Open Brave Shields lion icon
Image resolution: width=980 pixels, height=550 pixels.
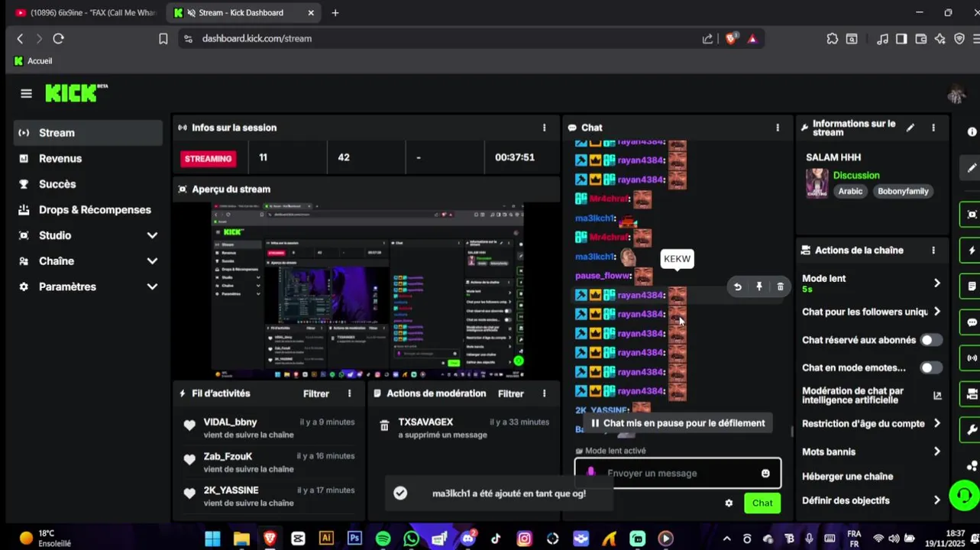click(731, 38)
